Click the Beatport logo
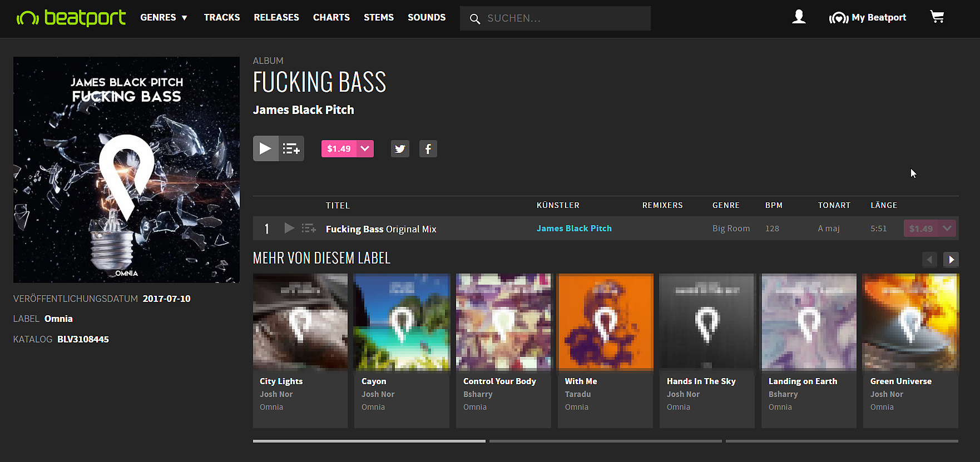 pyautogui.click(x=71, y=18)
